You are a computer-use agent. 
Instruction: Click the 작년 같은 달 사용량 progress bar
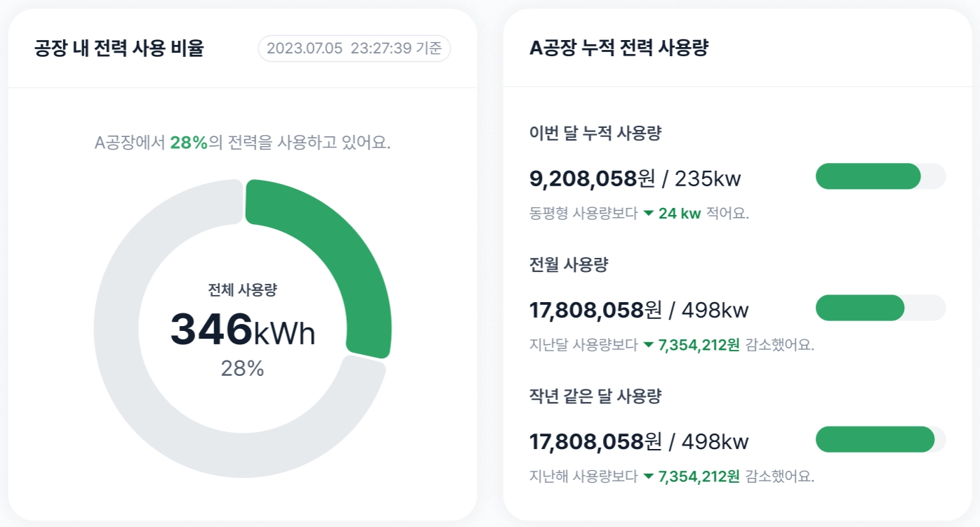pos(880,439)
